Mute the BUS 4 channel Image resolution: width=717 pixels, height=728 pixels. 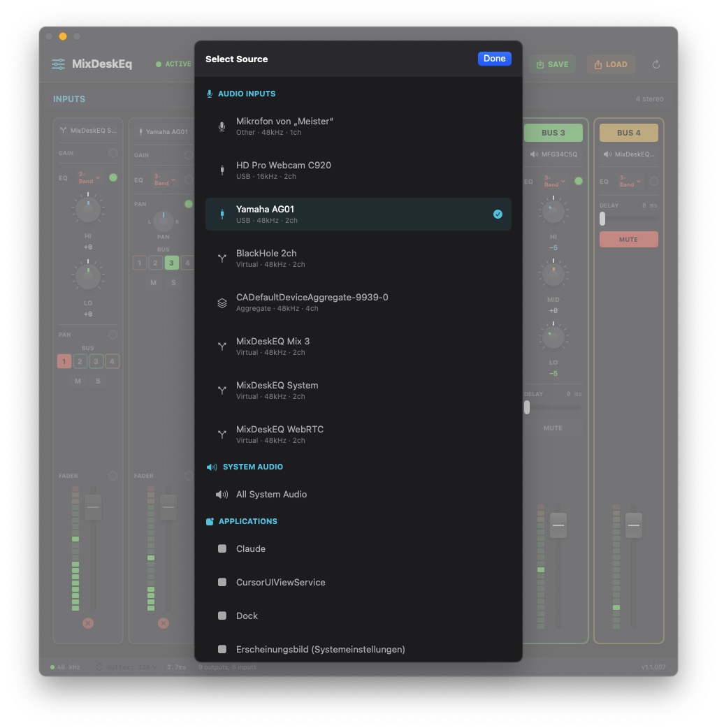point(628,239)
